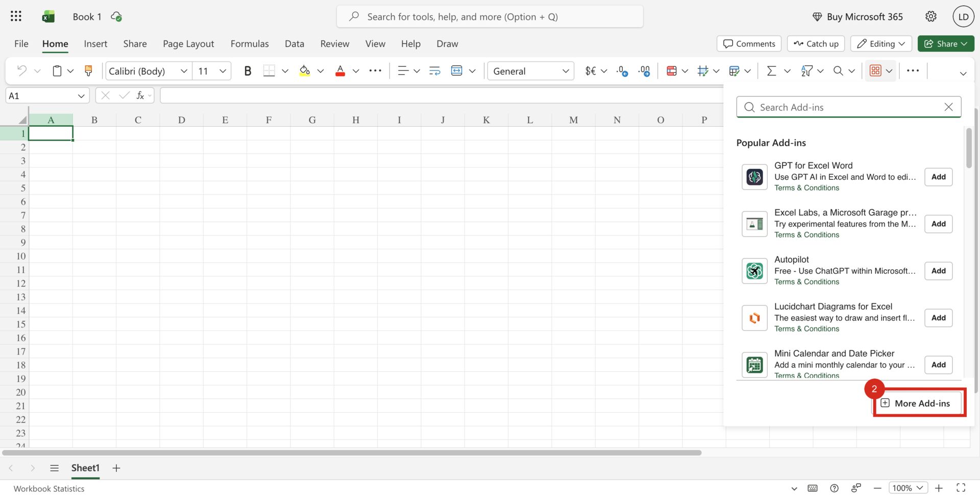Viewport: 980px width, 495px height.
Task: Click the zoom out minus control
Action: pos(877,488)
